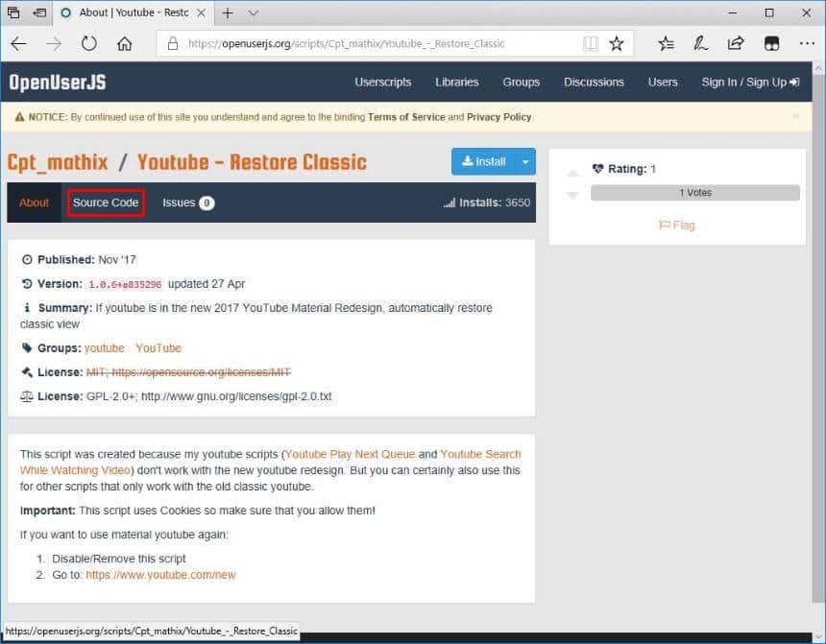Image resolution: width=826 pixels, height=644 pixels.
Task: Switch to the Source Code tab
Action: (106, 203)
